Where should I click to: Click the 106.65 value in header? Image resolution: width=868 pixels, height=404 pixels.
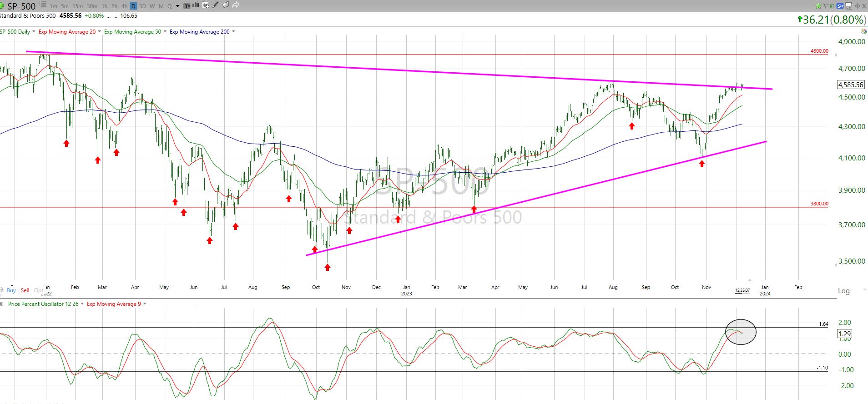(129, 16)
